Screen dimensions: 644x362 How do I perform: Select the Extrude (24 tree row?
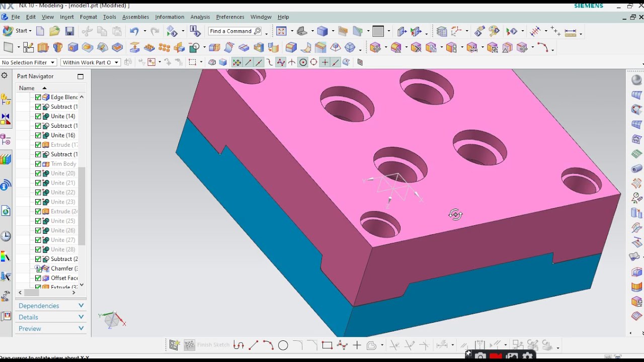click(56, 212)
